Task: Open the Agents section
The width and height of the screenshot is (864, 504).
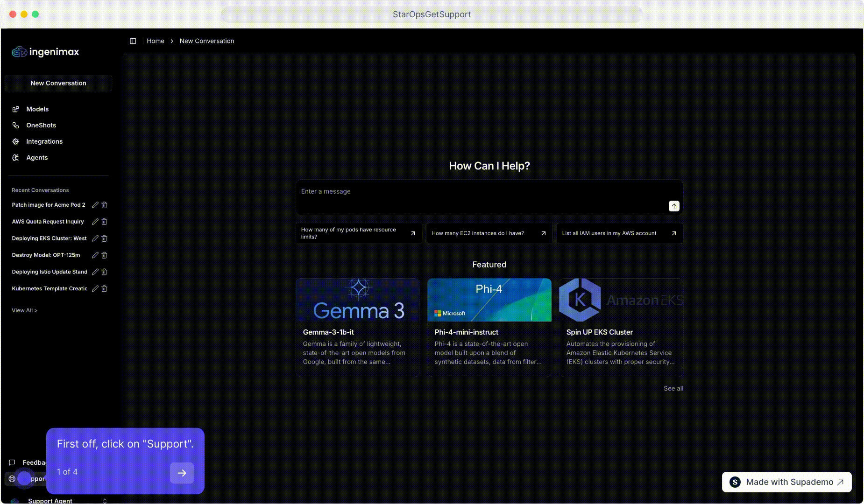Action: [37, 158]
